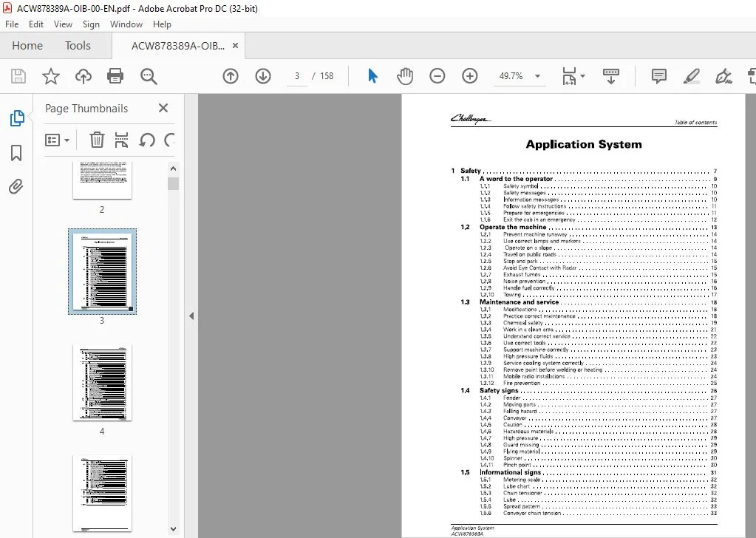Close the Page Thumbnails panel
Screen dimensions: 756x538
pyautogui.click(x=163, y=108)
